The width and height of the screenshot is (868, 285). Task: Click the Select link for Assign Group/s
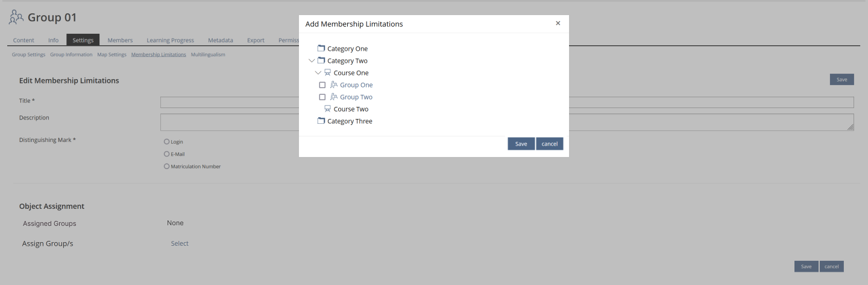click(180, 243)
